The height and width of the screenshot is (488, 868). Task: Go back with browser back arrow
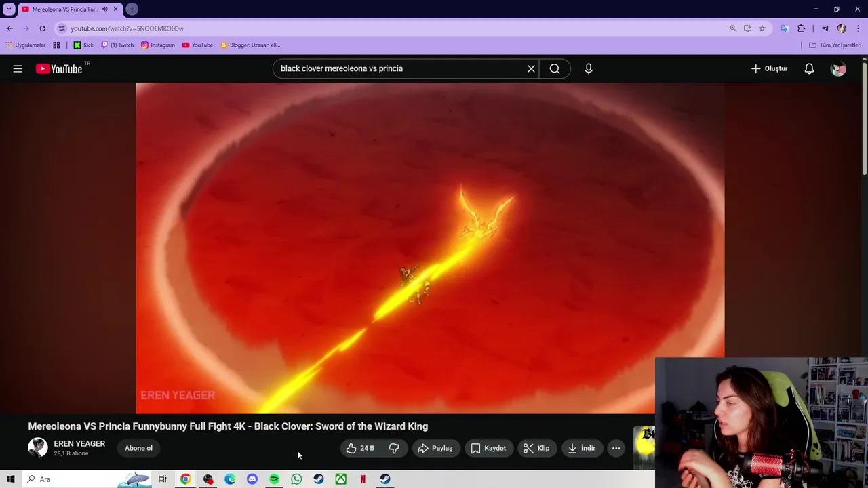click(x=9, y=28)
